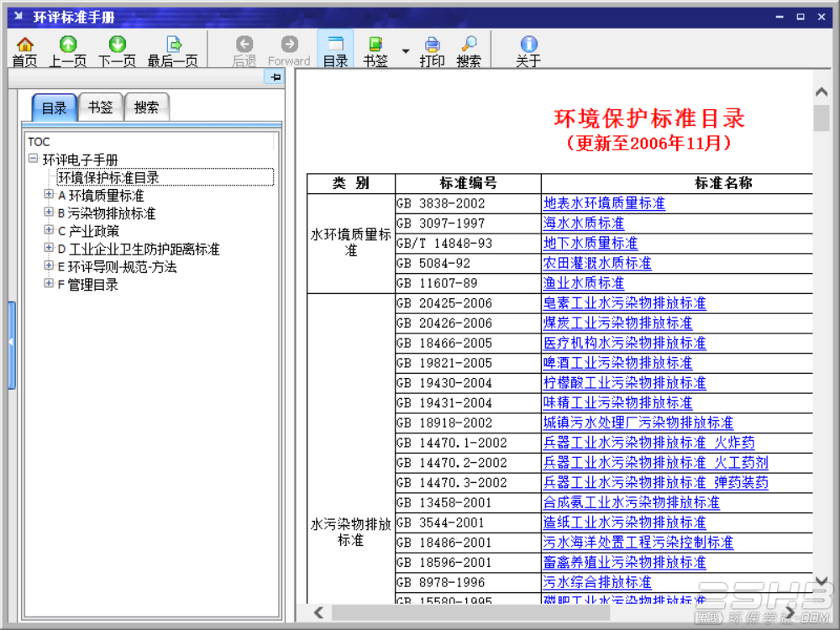The width and height of the screenshot is (840, 630).
Task: Click the horizontal scrollbar left arrow
Action: tap(318, 612)
